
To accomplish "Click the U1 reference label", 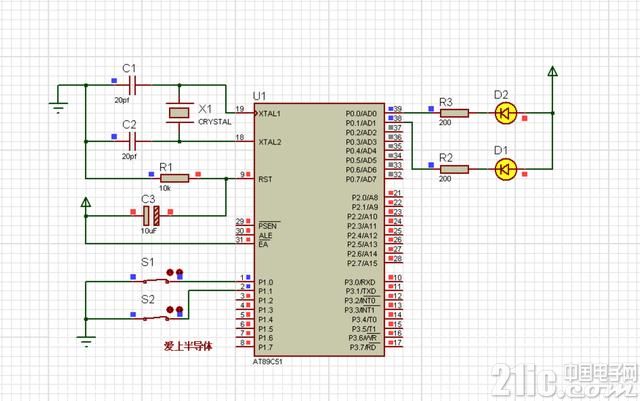I will click(259, 96).
